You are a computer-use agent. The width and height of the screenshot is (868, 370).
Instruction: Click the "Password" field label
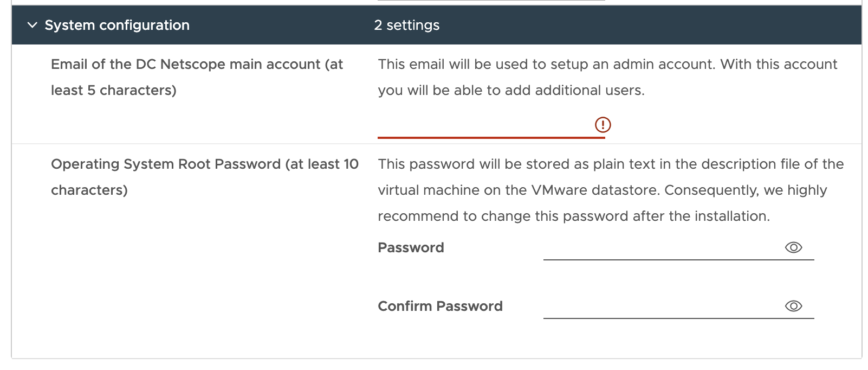click(411, 248)
